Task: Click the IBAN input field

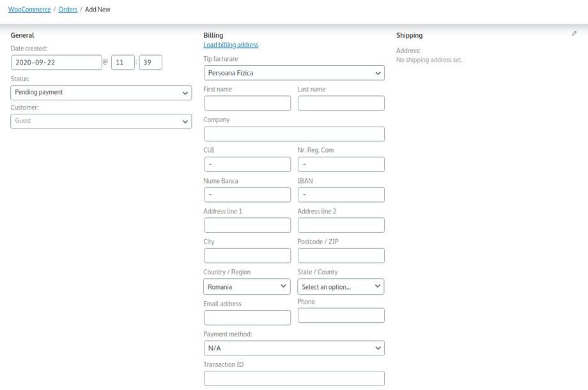Action: 341,194
